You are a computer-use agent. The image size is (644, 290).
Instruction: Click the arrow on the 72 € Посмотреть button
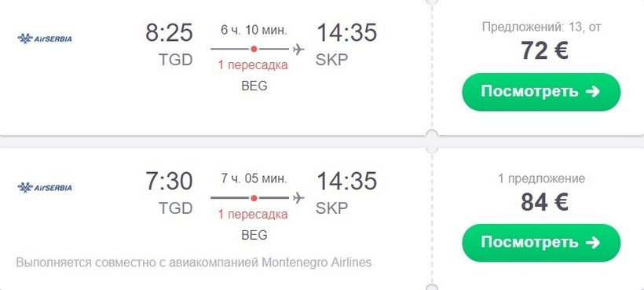click(x=593, y=91)
